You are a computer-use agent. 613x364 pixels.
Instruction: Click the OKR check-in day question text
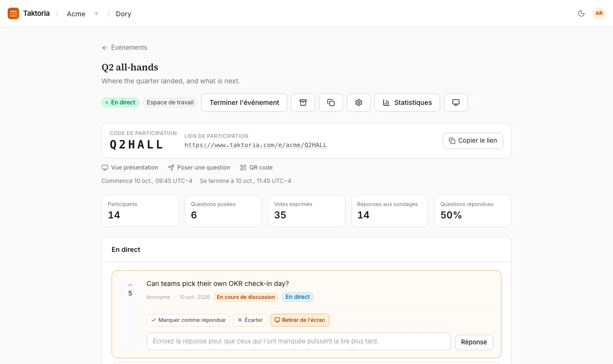[x=218, y=284]
